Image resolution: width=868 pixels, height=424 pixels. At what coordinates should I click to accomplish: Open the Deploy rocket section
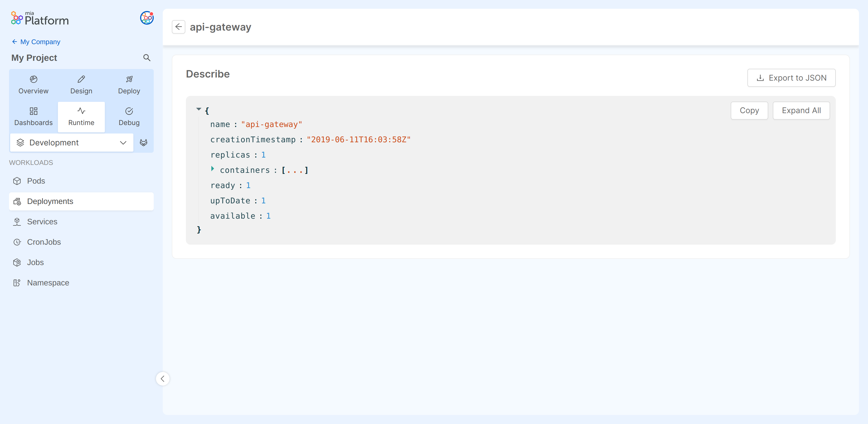coord(129,85)
